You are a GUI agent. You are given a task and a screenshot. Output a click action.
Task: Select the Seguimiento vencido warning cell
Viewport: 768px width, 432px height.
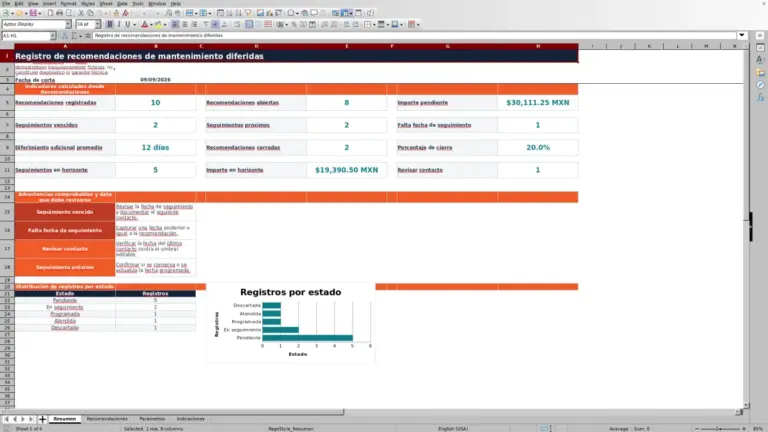[65, 212]
